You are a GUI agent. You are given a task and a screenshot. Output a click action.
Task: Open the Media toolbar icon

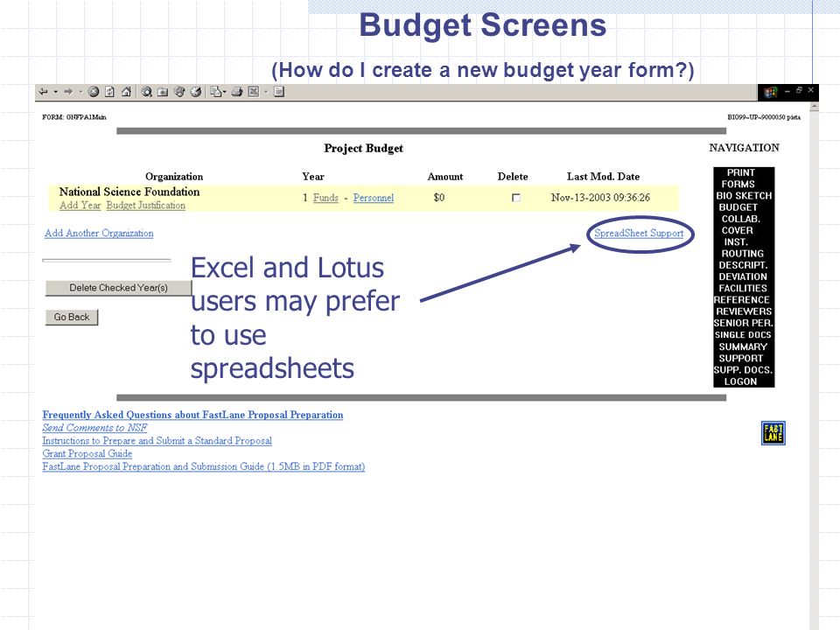pos(179,92)
